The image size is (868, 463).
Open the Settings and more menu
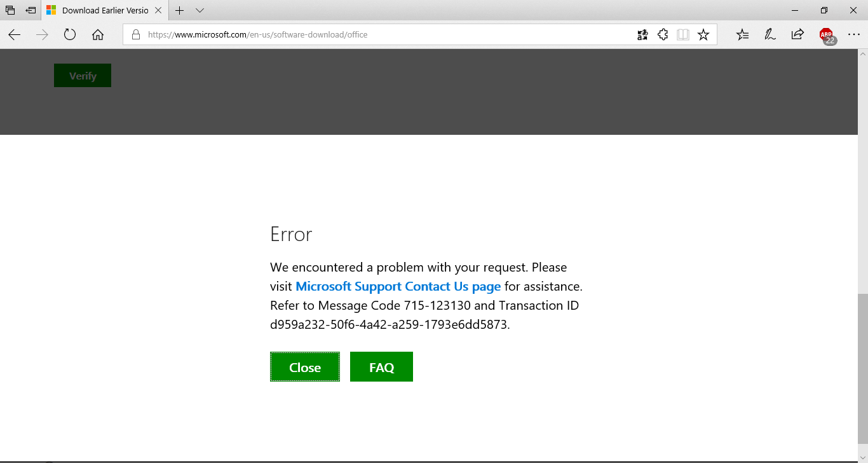pos(854,35)
